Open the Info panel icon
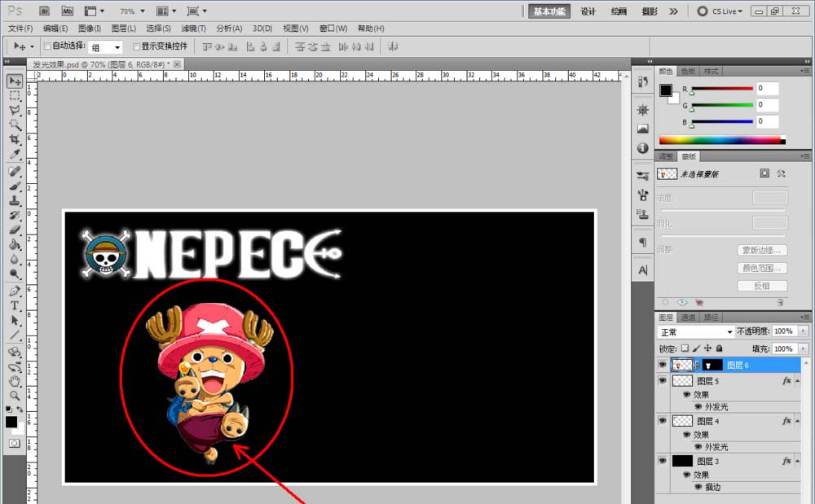 point(643,148)
